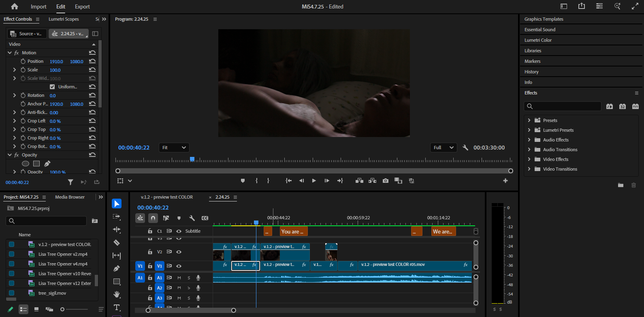Reset the Position parameter
Image resolution: width=644 pixels, height=317 pixels.
pos(92,61)
